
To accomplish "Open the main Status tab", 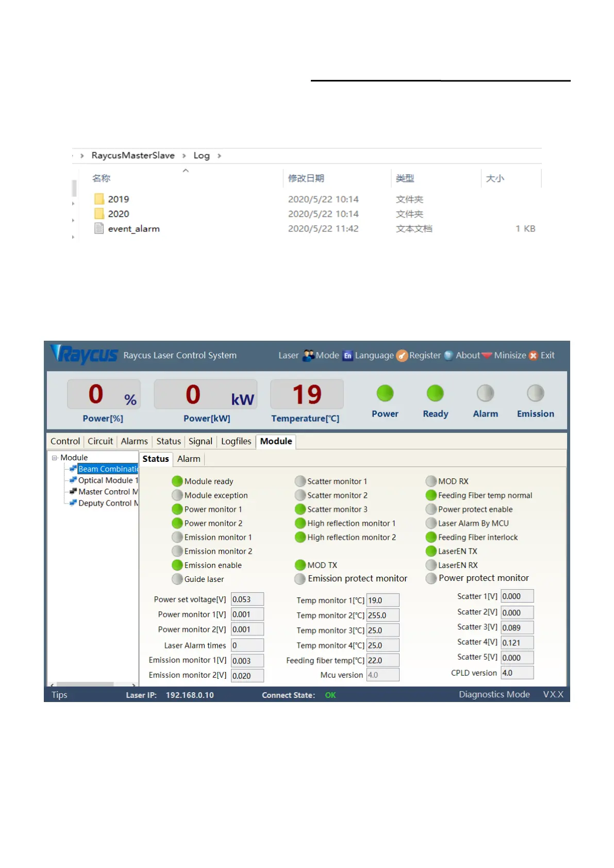I will [169, 441].
